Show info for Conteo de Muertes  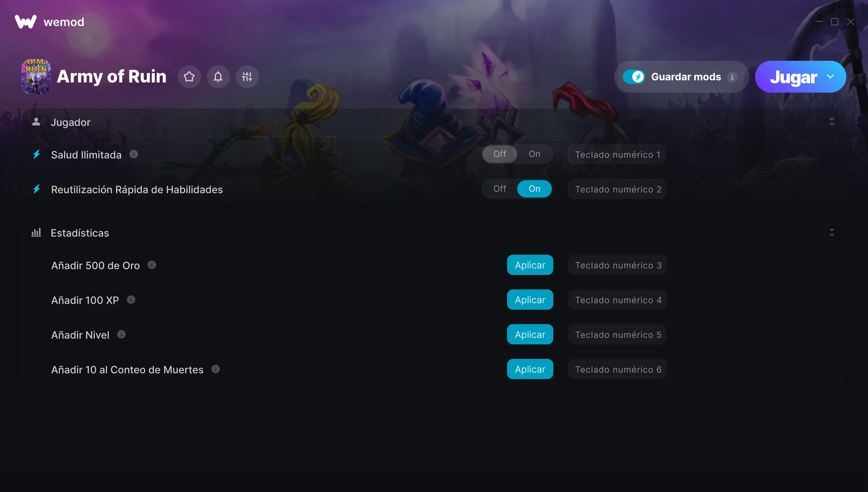coord(216,369)
